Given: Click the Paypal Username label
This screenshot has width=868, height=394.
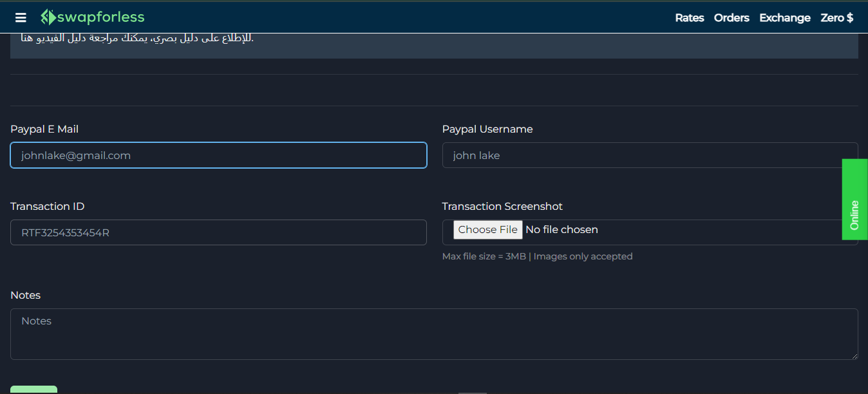Looking at the screenshot, I should click(487, 129).
